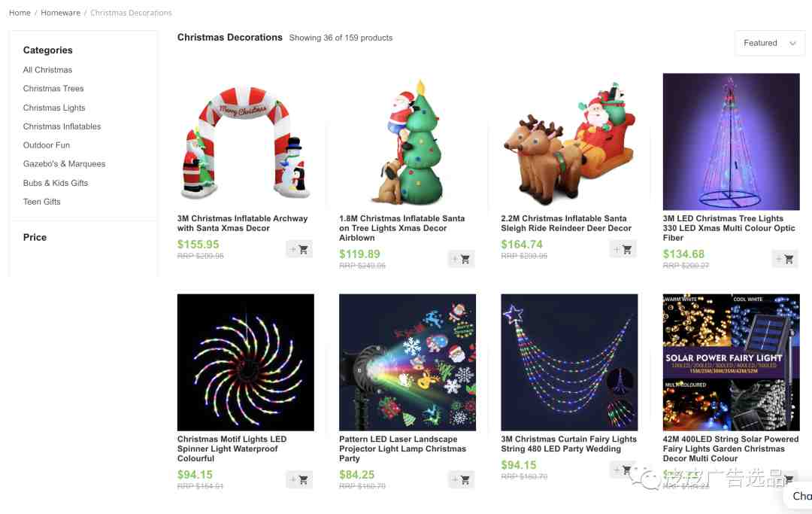Open the Christmas Lights category
This screenshot has height=514, width=812.
(x=54, y=108)
